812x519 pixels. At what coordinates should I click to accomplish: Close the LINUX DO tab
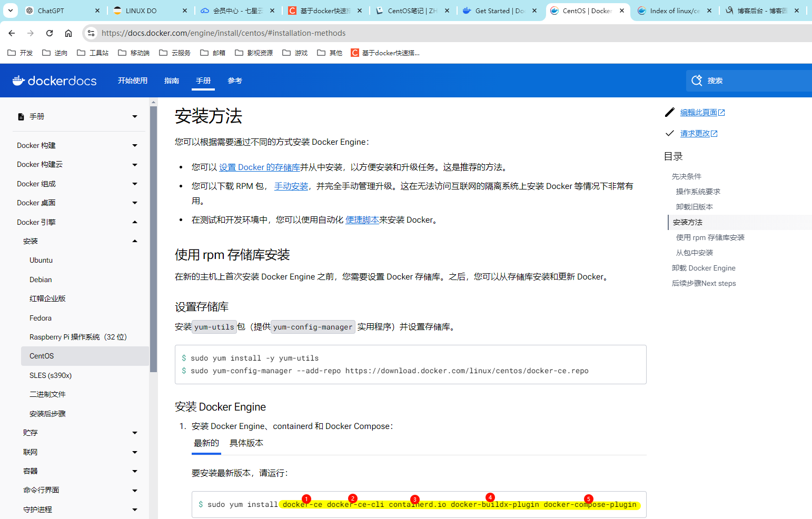point(185,11)
